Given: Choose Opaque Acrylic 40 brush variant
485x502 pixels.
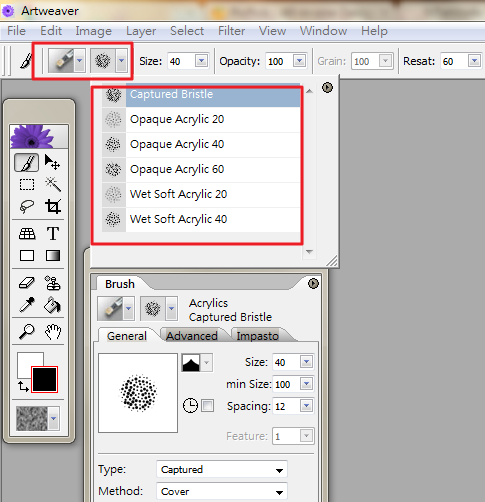Looking at the screenshot, I should [x=201, y=144].
